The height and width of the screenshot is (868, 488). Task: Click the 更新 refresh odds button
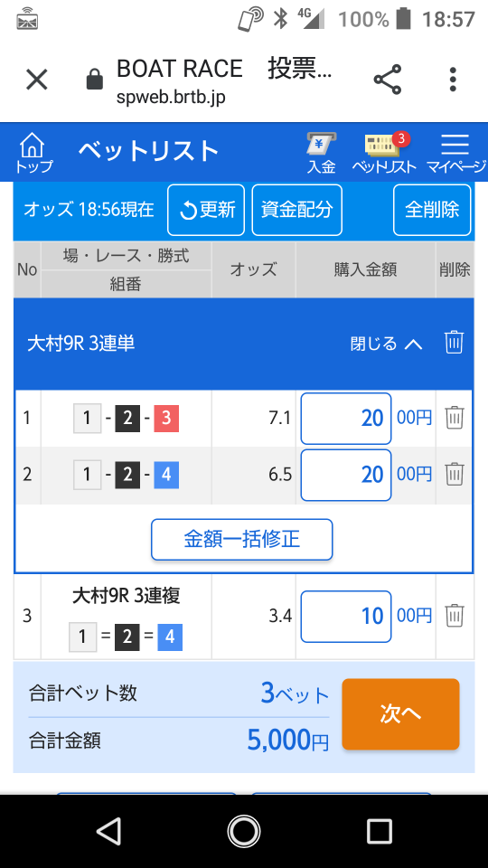206,210
